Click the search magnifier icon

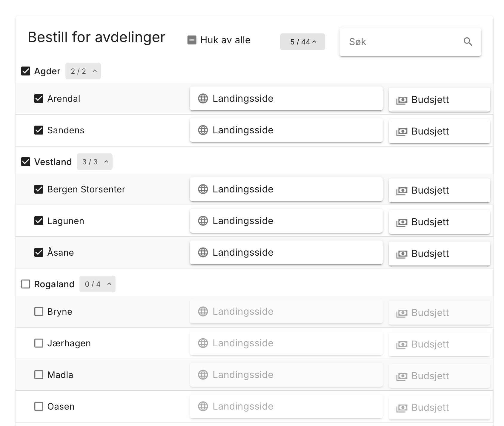(468, 42)
